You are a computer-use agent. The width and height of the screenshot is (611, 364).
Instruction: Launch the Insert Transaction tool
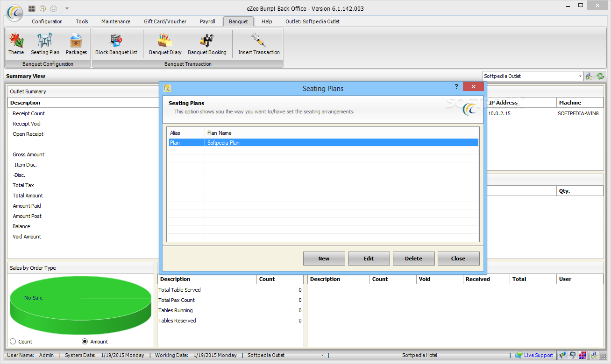[259, 44]
